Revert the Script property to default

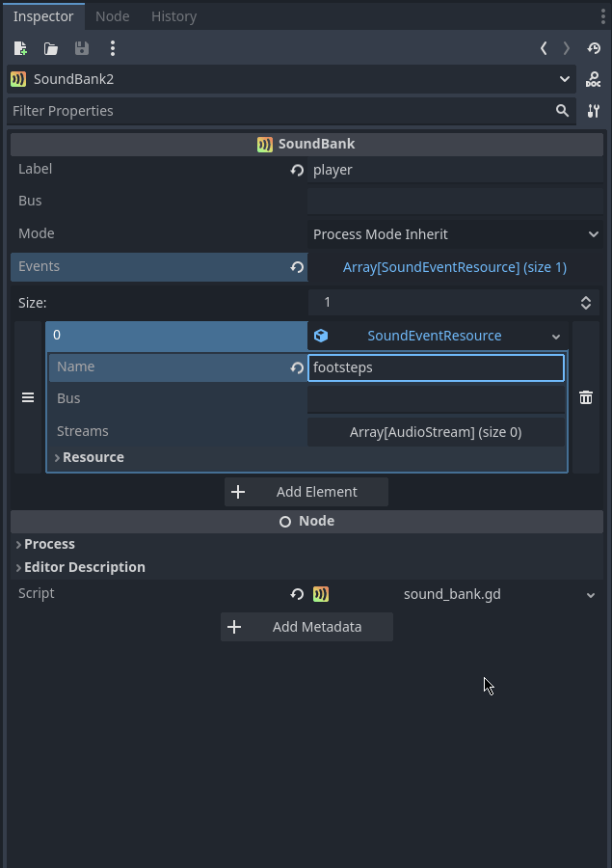(x=298, y=595)
